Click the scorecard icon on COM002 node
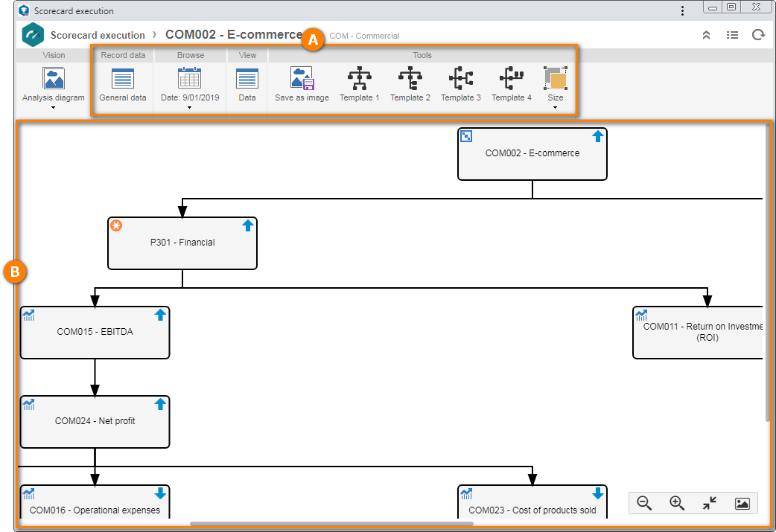This screenshot has height=532, width=776. tap(466, 136)
